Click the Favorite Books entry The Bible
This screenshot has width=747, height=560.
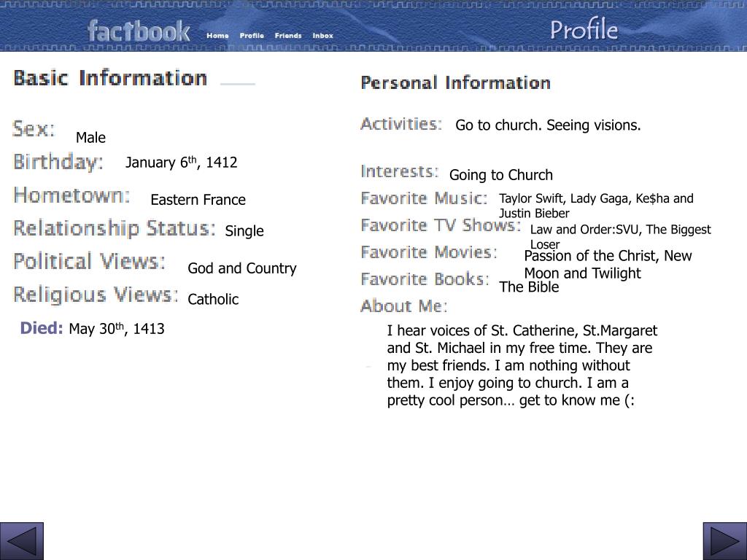(x=529, y=287)
